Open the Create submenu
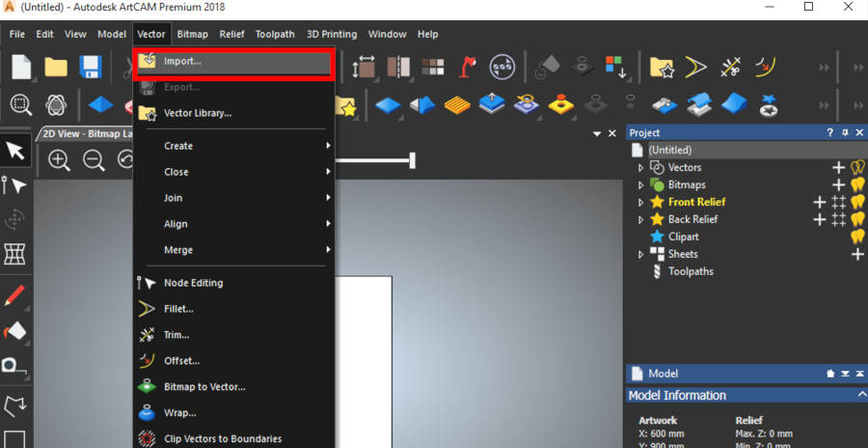The height and width of the screenshot is (448, 868). [x=233, y=146]
